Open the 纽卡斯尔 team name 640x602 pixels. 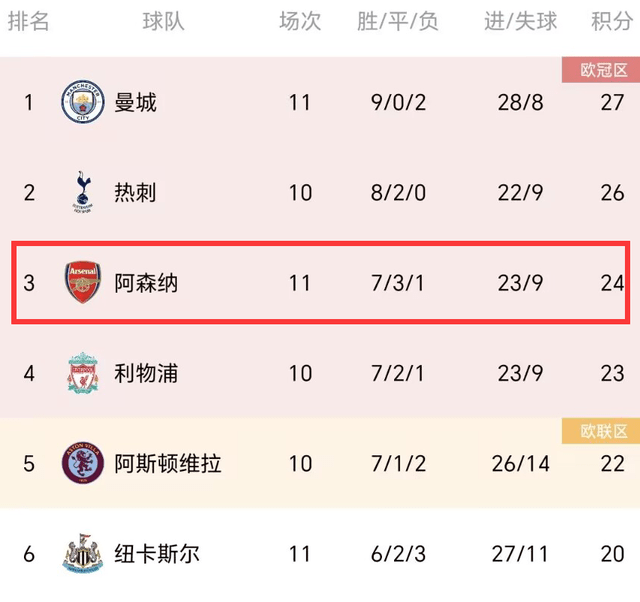[157, 554]
